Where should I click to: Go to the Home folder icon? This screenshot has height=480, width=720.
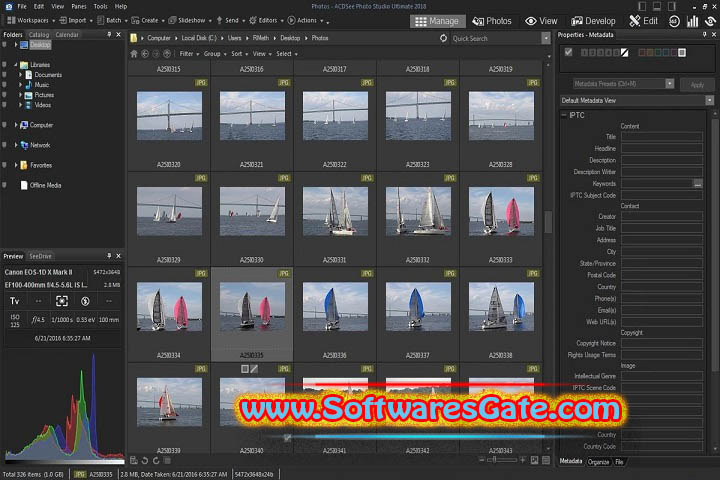pos(134,54)
